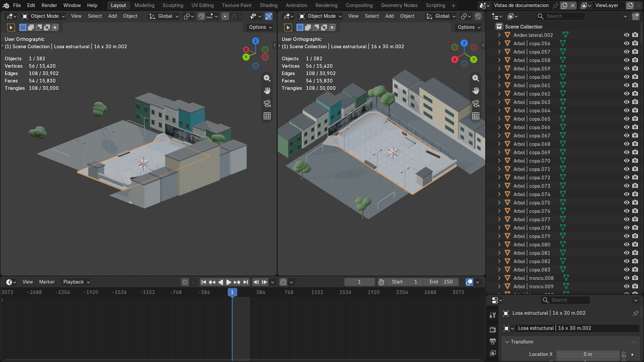The height and width of the screenshot is (362, 644).
Task: Click zoom magnifier icon in left viewport
Action: click(x=267, y=78)
